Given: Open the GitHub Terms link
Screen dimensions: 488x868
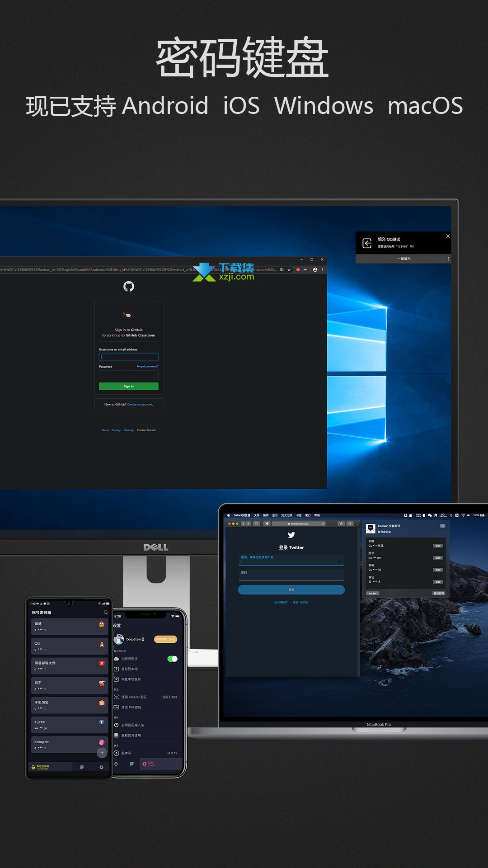Looking at the screenshot, I should pos(105,430).
